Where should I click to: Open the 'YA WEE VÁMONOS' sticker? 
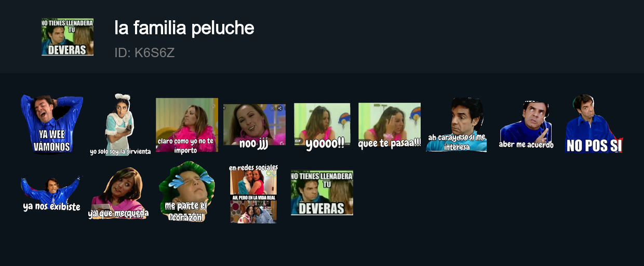(x=52, y=125)
